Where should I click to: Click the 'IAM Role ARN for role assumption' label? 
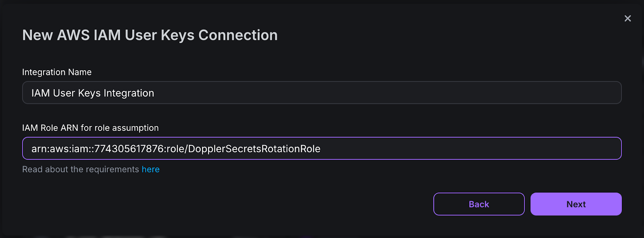tap(90, 128)
